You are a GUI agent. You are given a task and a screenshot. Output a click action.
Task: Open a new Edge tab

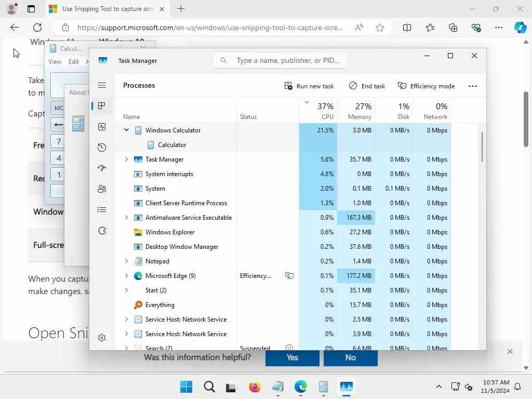click(x=181, y=9)
